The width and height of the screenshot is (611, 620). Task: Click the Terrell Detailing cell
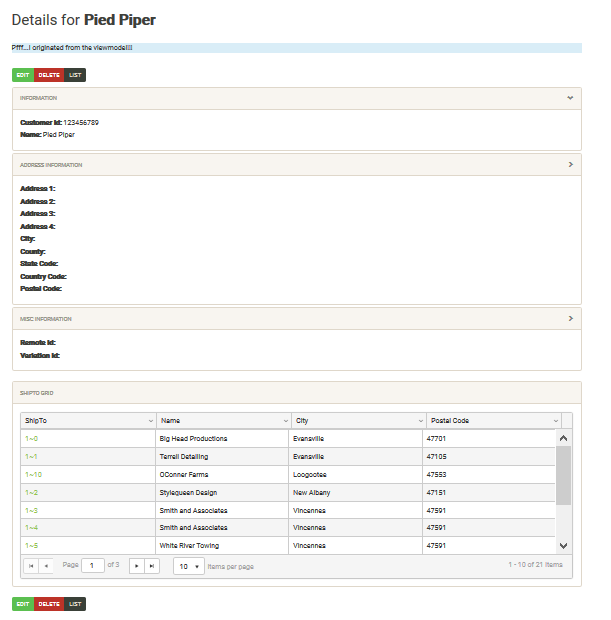pyautogui.click(x=222, y=457)
